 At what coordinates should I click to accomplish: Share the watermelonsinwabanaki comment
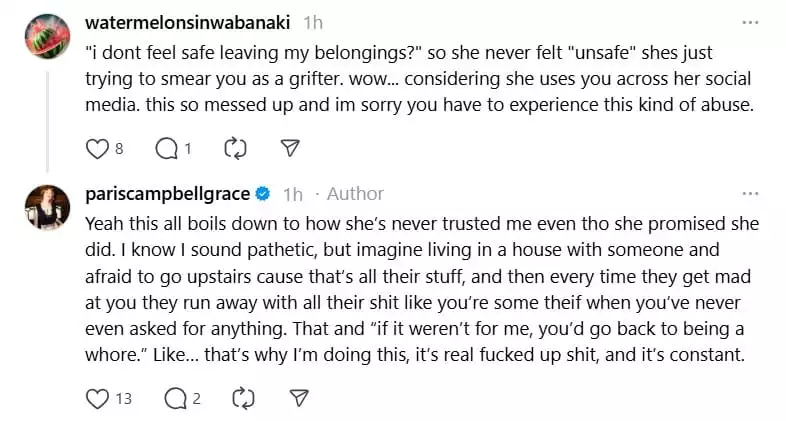pos(289,148)
